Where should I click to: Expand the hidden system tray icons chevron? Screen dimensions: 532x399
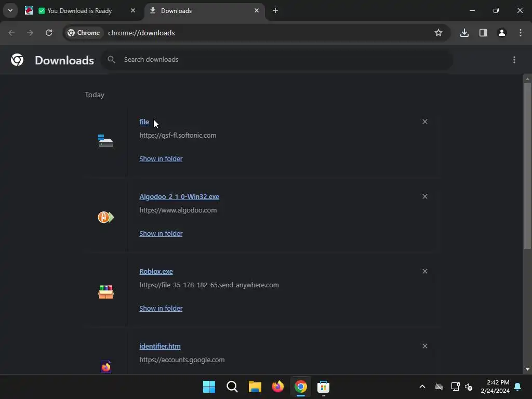(x=422, y=387)
